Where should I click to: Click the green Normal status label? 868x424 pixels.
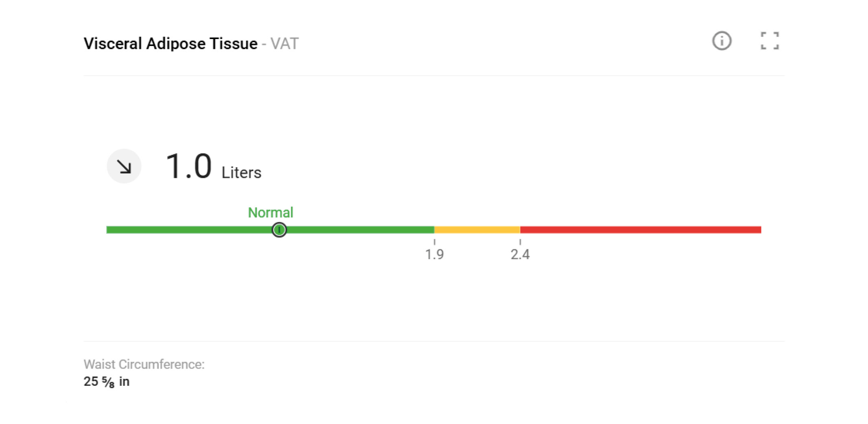click(270, 212)
